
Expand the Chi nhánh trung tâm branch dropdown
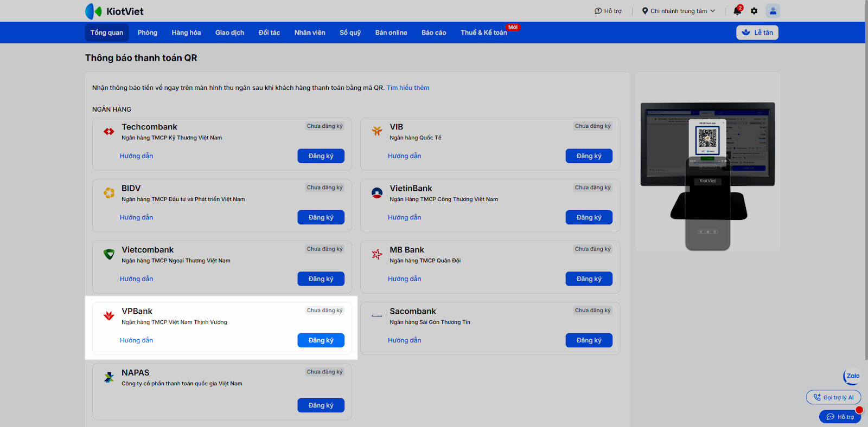[679, 11]
